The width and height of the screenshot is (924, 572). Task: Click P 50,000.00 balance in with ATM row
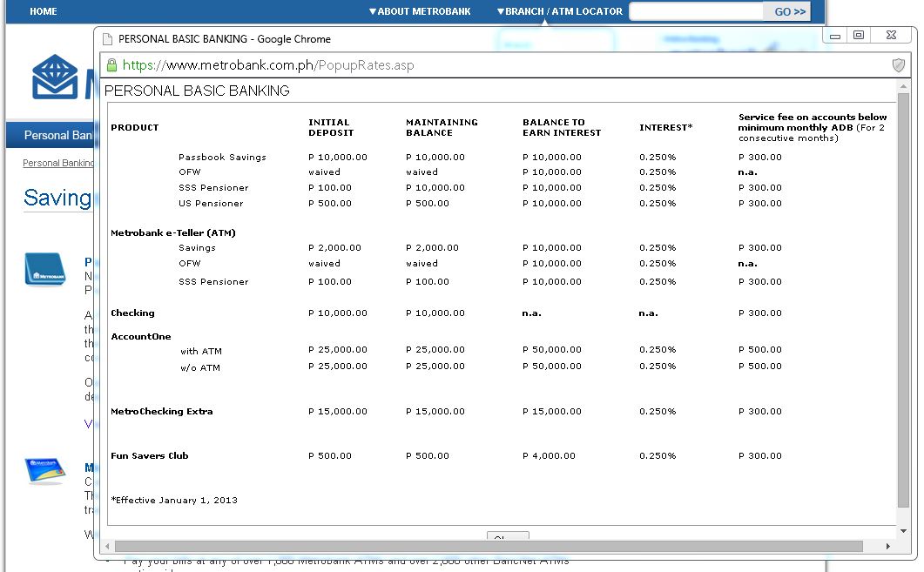tap(552, 350)
